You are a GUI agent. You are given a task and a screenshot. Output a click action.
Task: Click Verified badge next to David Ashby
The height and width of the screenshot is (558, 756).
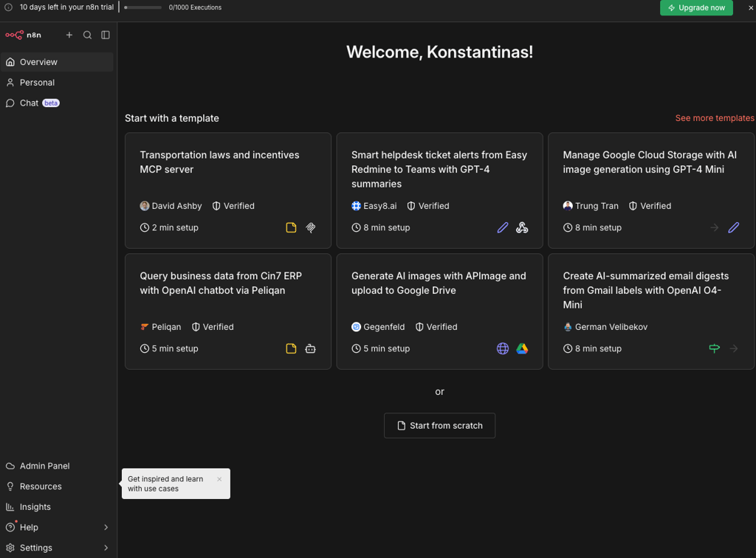[x=233, y=206]
